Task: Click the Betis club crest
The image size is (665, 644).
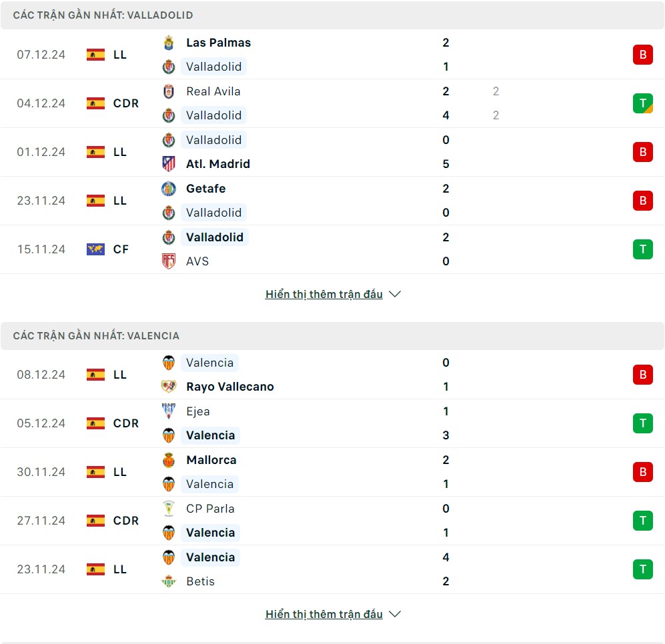Action: click(x=169, y=581)
